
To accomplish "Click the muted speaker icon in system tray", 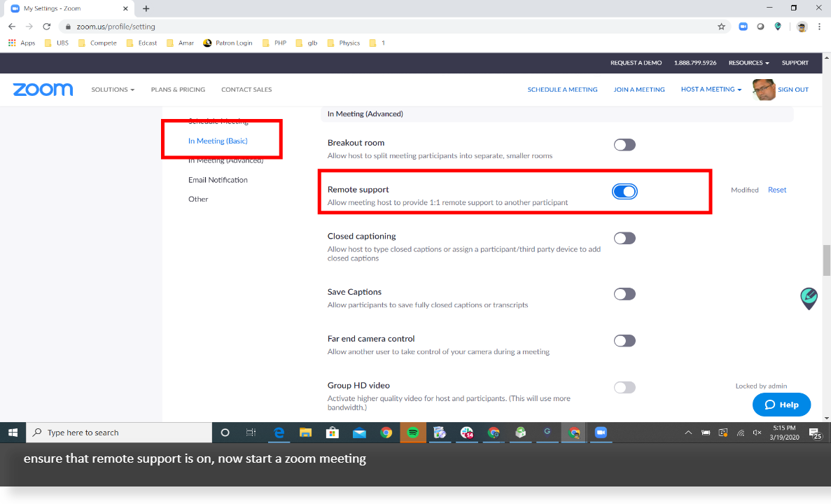I will point(756,433).
